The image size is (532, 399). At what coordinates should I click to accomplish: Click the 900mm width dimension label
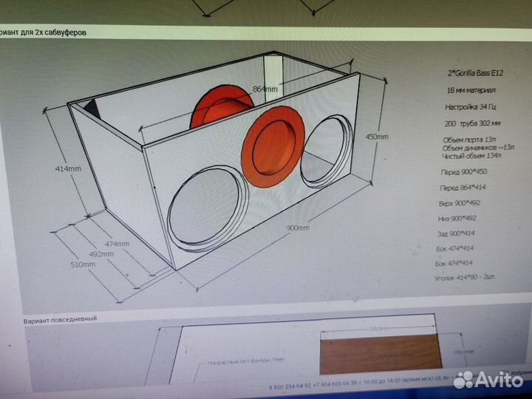pos(299,228)
